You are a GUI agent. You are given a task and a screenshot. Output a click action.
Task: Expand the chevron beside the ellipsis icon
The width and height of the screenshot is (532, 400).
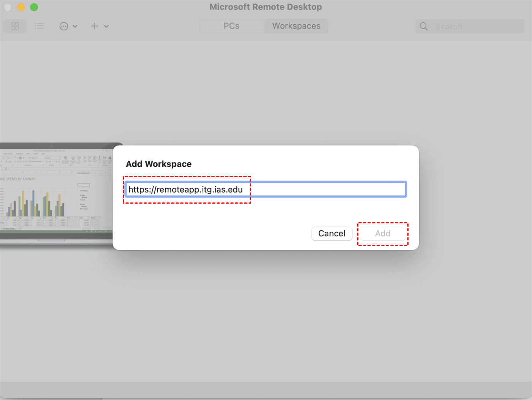(x=75, y=26)
